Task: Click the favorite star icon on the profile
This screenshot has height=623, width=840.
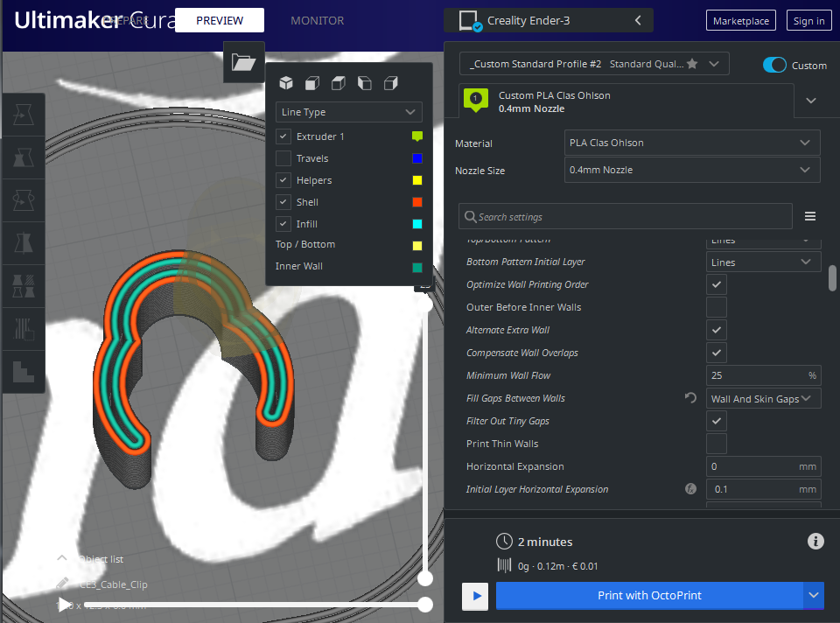Action: 692,64
